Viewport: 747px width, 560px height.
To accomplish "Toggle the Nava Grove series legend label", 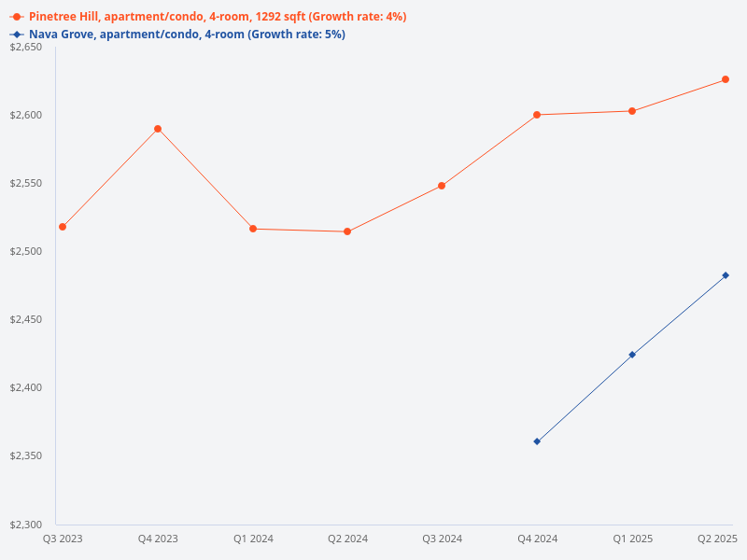I will [187, 35].
